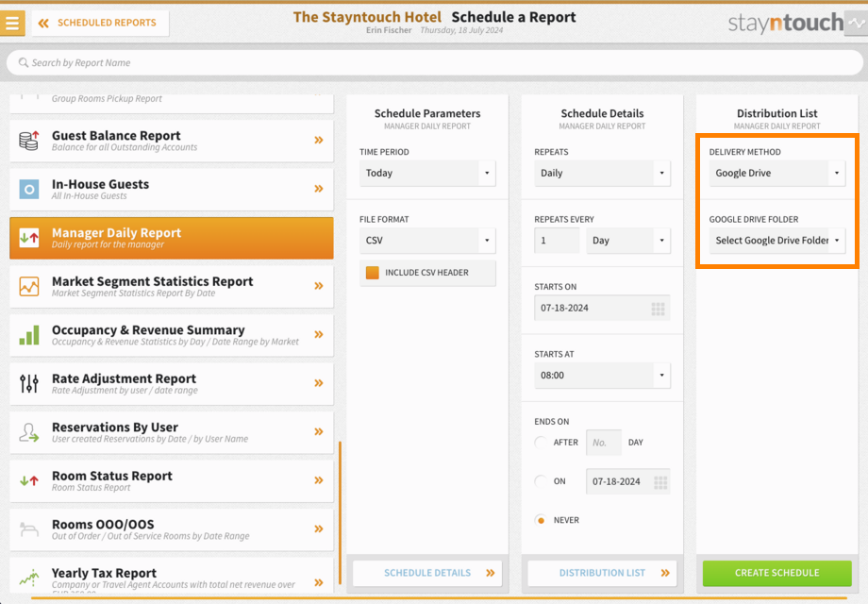Click chevron arrow on Room Status Report
The height and width of the screenshot is (604, 868).
319,480
